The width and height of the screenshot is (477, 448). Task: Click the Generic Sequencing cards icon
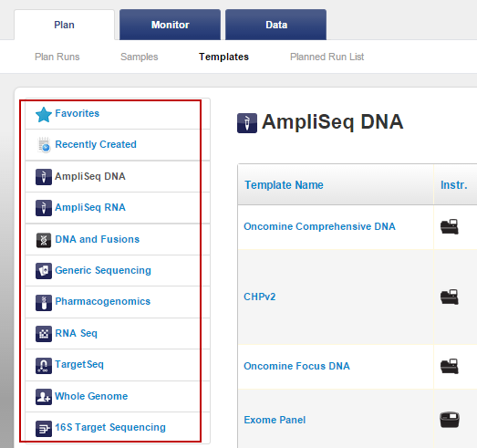pyautogui.click(x=44, y=271)
